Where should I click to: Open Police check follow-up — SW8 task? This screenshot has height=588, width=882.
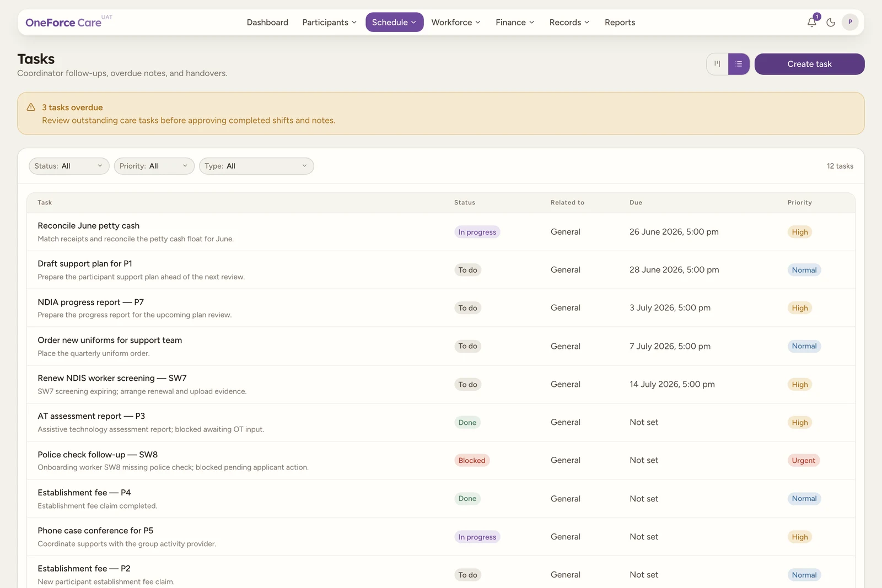point(98,455)
